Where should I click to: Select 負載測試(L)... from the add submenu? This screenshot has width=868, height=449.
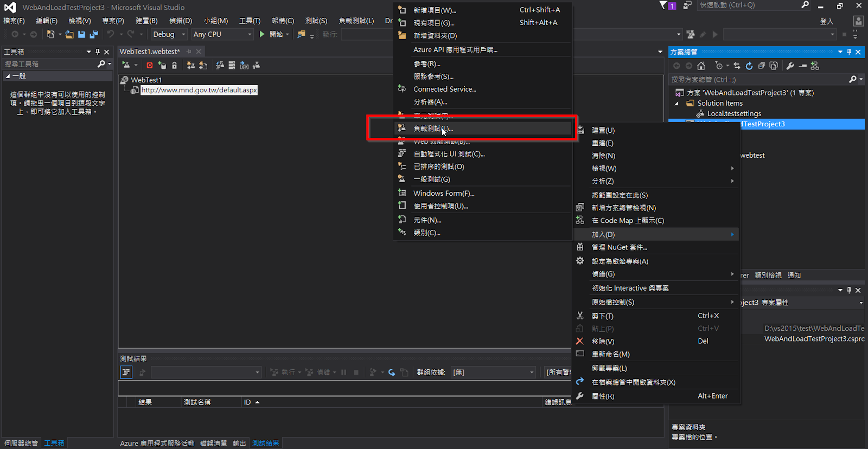point(483,129)
